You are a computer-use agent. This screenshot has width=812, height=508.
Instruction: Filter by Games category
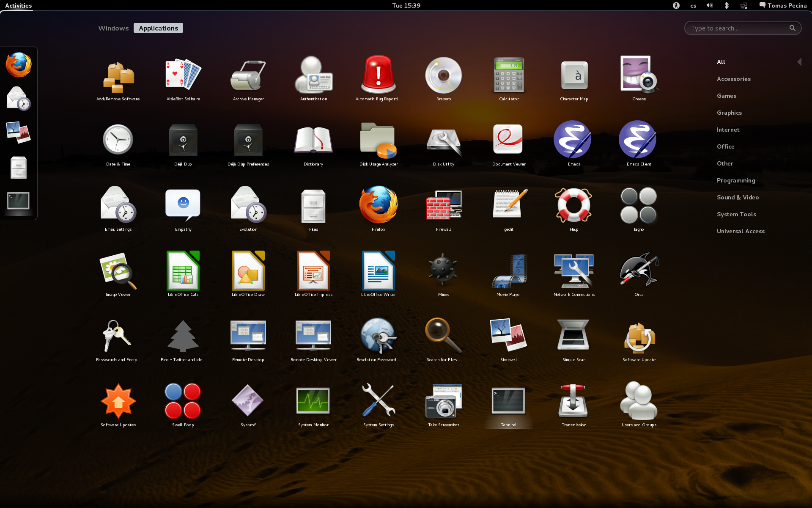[x=727, y=96]
